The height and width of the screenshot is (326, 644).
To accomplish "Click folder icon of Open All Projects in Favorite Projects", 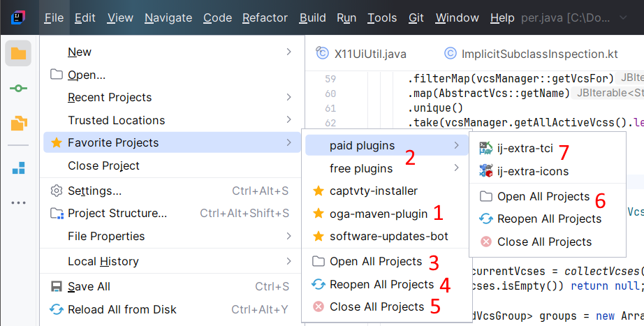I will pyautogui.click(x=319, y=262).
